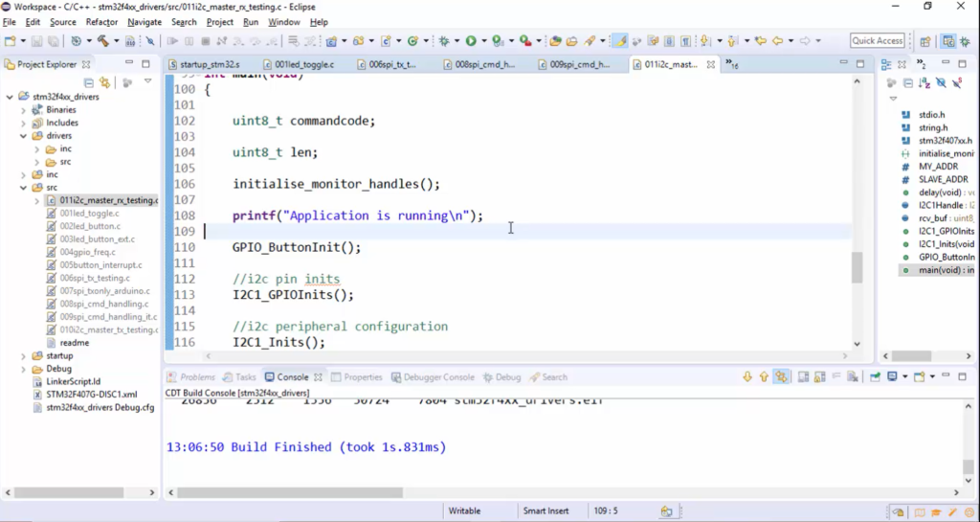Viewport: 980px width, 522px height.
Task: Show hidden editor tabs list (»16)
Action: 731,64
